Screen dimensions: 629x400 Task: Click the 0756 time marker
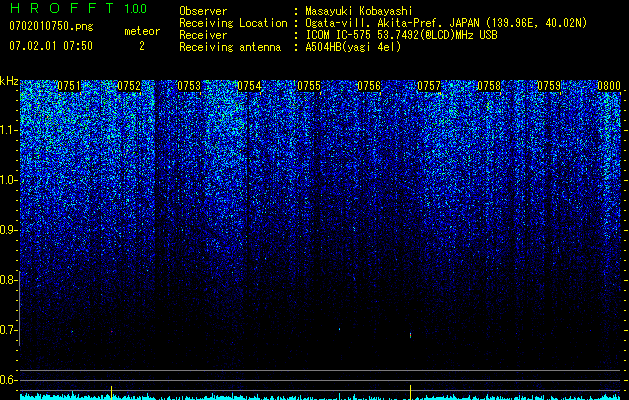369,86
